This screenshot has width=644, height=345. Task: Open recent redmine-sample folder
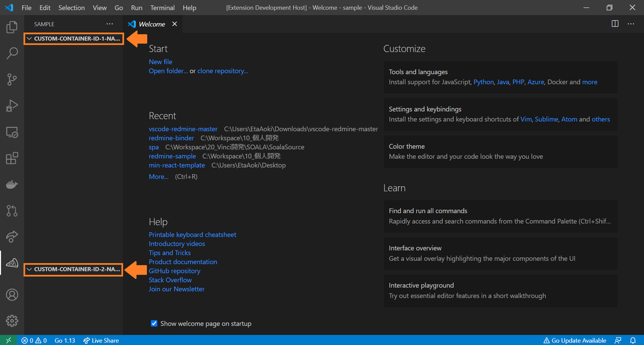(x=172, y=156)
